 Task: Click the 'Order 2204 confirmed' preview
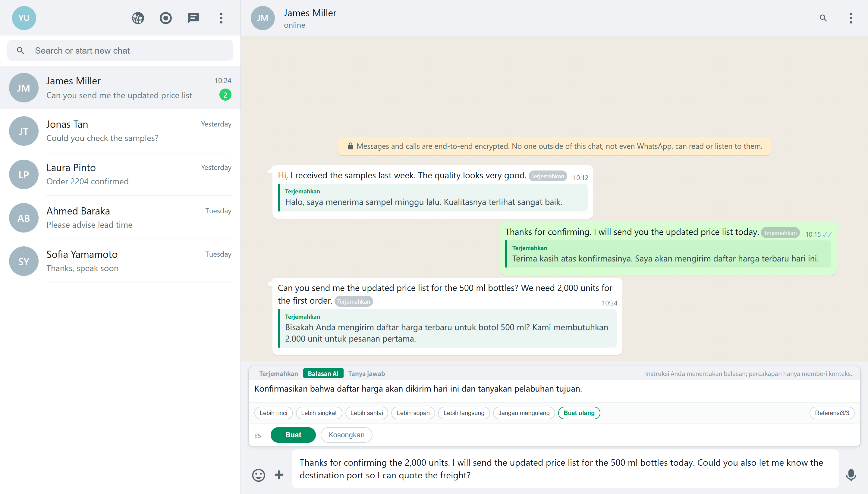(x=88, y=182)
